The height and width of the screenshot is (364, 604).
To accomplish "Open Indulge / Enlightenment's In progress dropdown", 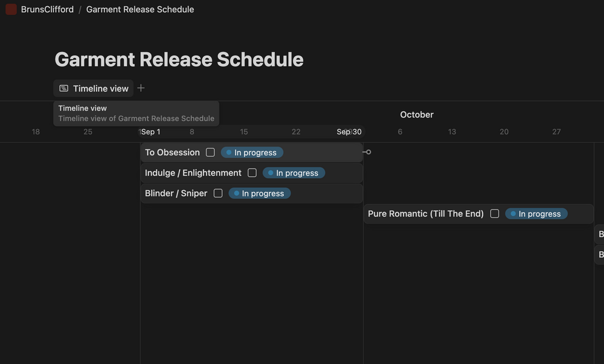I will pyautogui.click(x=294, y=173).
